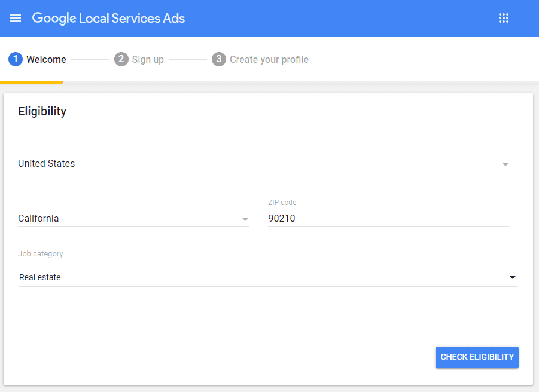Expand the country dropdown arrow
The image size is (539, 392).
point(505,164)
